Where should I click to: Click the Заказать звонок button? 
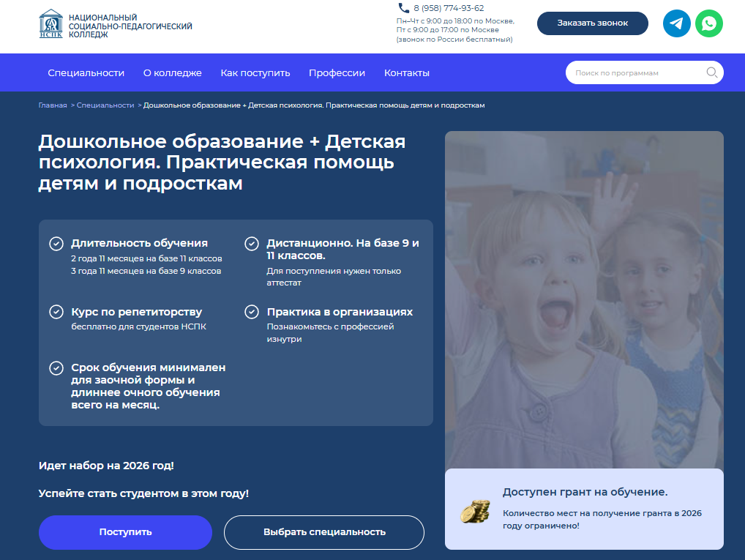pos(593,23)
